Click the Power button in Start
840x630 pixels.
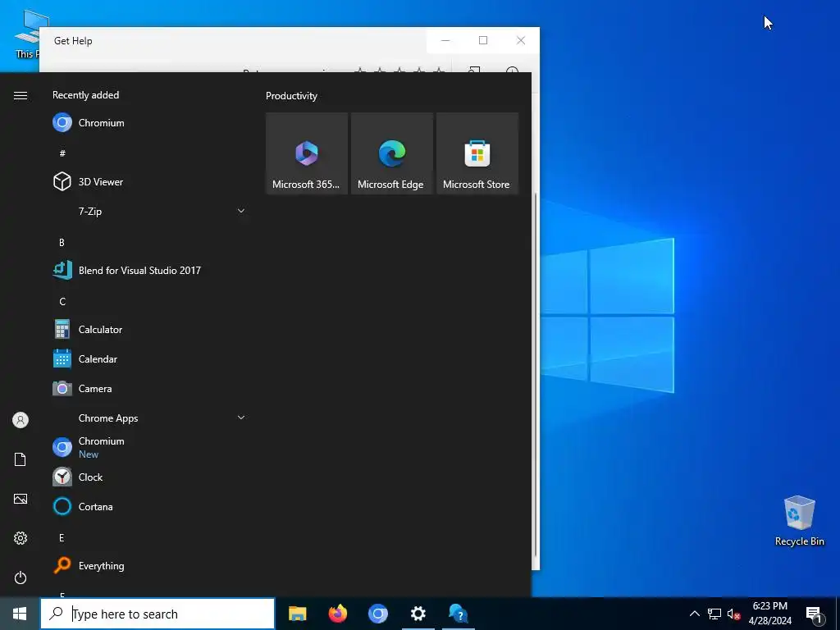[x=21, y=577]
